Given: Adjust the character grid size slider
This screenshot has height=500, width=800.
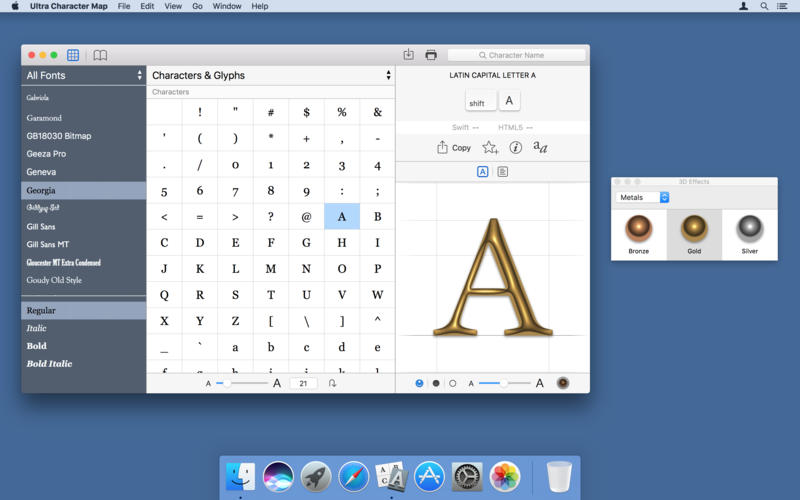Looking at the screenshot, I should tap(228, 383).
